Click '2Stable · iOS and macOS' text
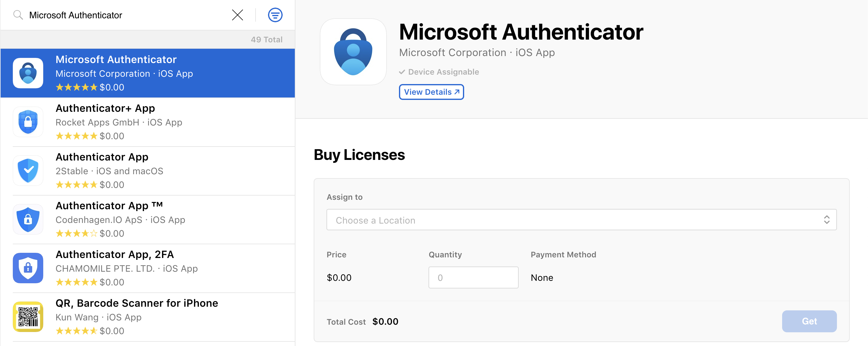Screen dimensions: 868x346 click(x=109, y=171)
